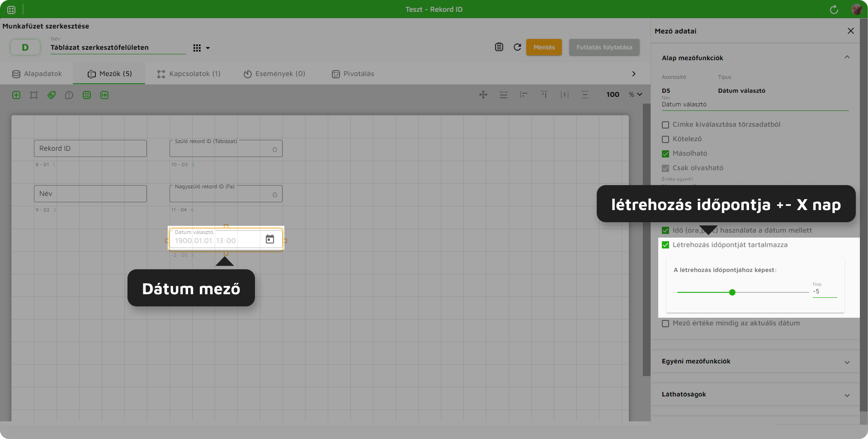
Task: Toggle Idő használata a dátum mellett checkbox
Action: click(665, 230)
